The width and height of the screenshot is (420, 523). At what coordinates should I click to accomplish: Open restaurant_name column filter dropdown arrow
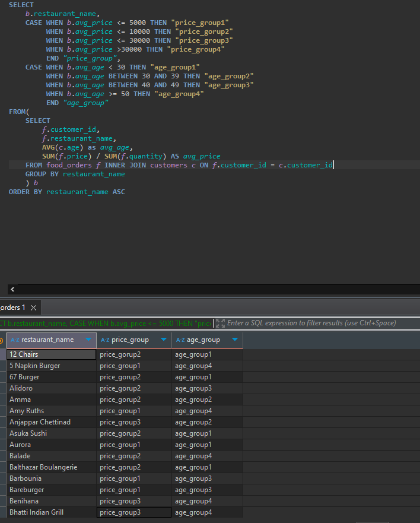[88, 340]
